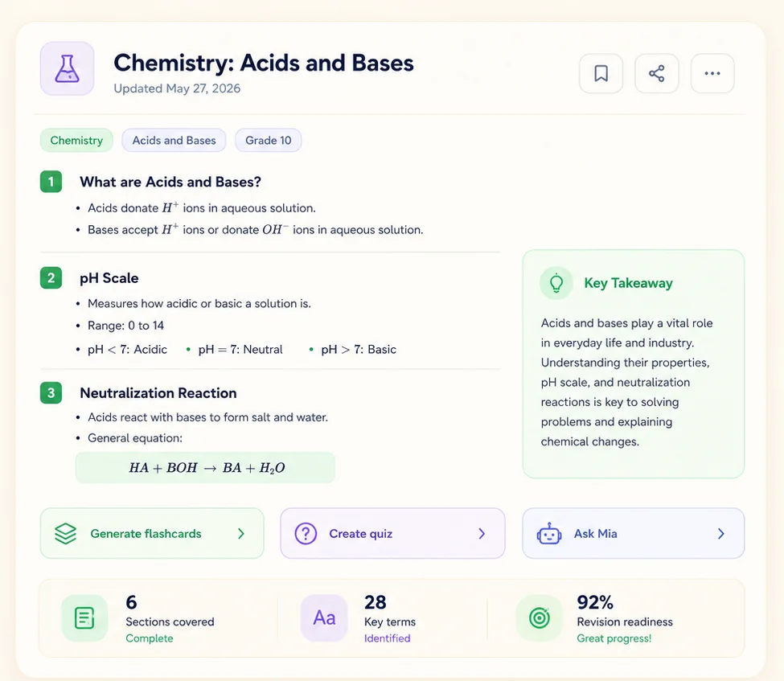Click 'Measures how acidic or basic' bullet
Screen dimensions: 784x681
199,303
